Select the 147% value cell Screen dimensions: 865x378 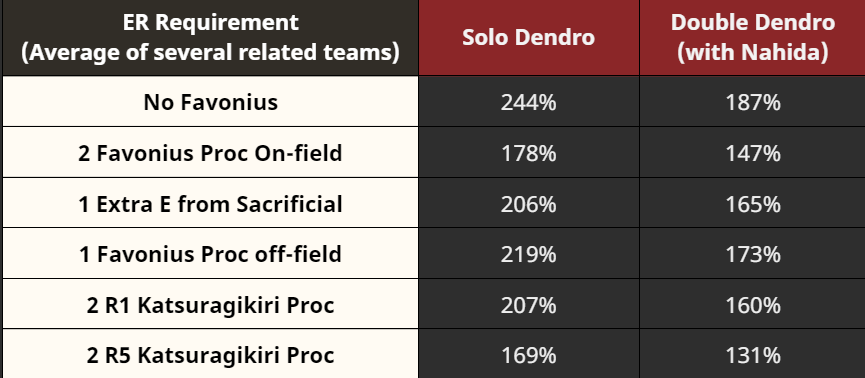tap(752, 152)
